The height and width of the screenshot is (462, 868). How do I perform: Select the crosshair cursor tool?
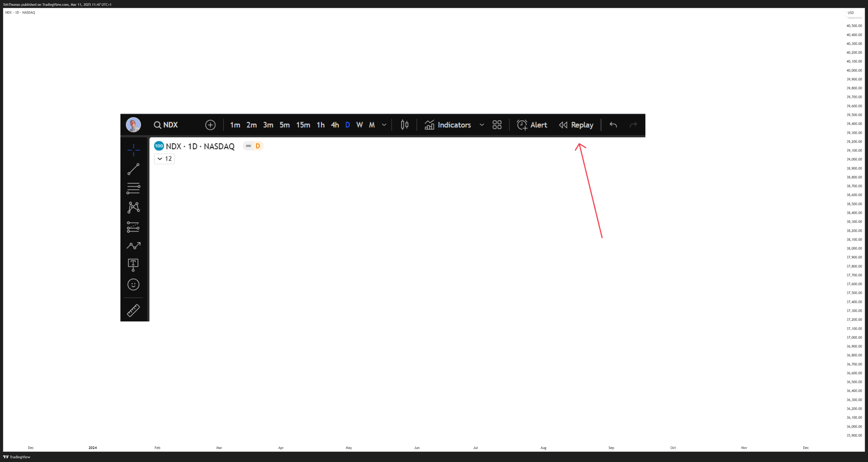[133, 150]
